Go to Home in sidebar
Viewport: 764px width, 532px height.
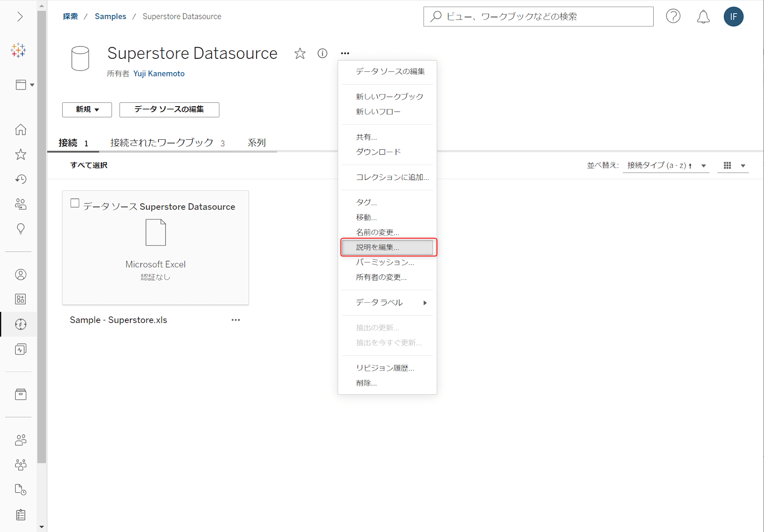click(x=21, y=130)
